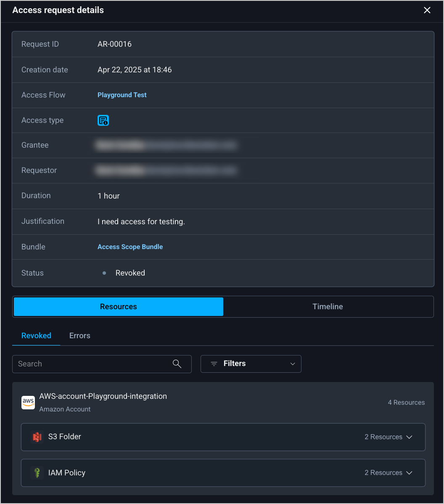Click the Revoked status dot indicator
The height and width of the screenshot is (504, 444).
104,273
